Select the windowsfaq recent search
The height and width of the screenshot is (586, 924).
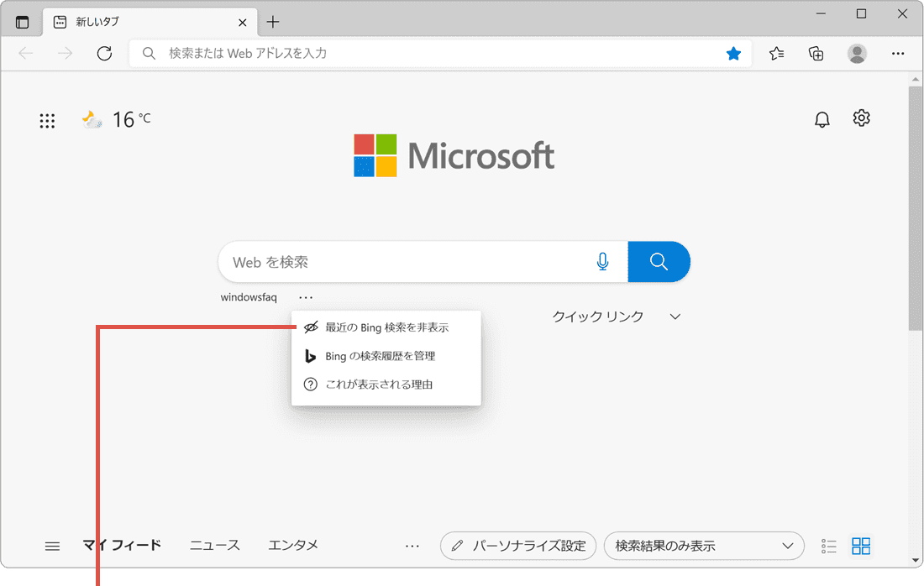coord(249,297)
